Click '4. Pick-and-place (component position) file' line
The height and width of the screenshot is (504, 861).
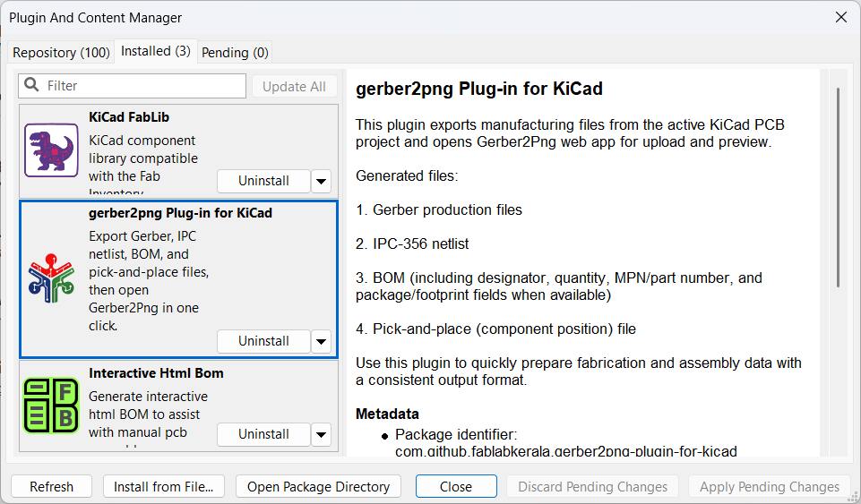[495, 329]
